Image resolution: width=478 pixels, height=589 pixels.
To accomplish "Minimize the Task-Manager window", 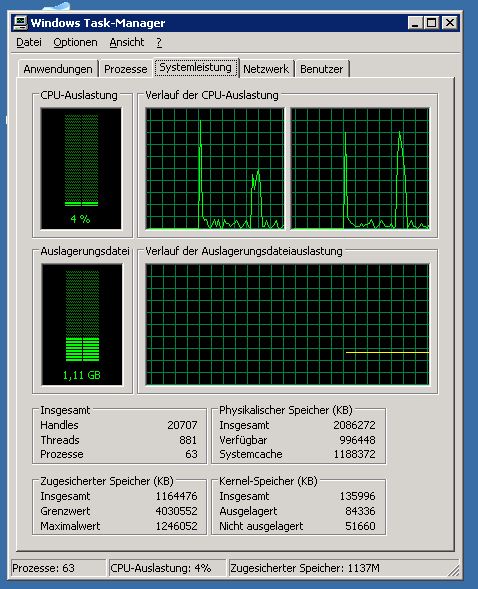I will click(415, 23).
